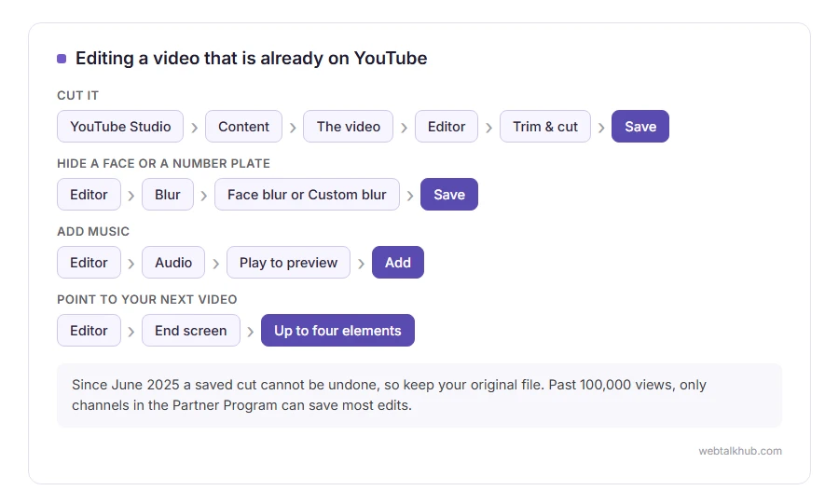This screenshot has width=839, height=504.
Task: Click Save after Face blur or Custom blur
Action: coord(449,195)
